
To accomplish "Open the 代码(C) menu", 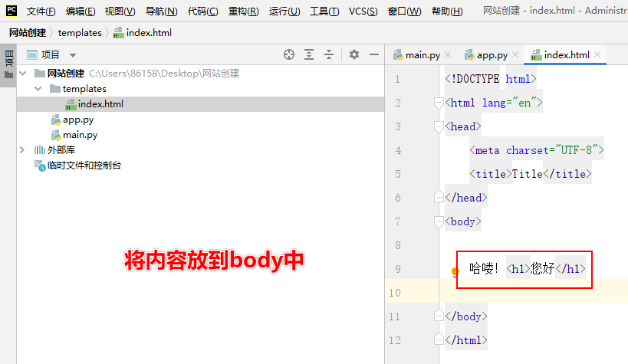I will coord(203,11).
